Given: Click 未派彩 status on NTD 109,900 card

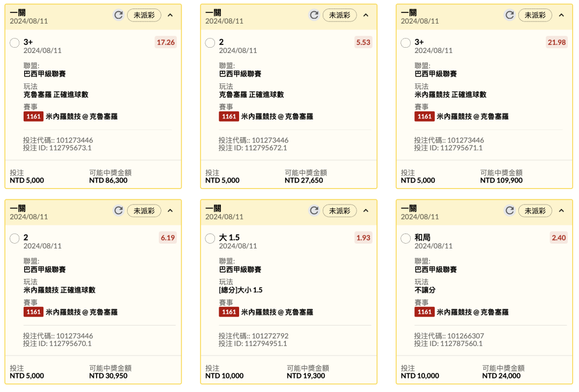Looking at the screenshot, I should click(x=535, y=15).
